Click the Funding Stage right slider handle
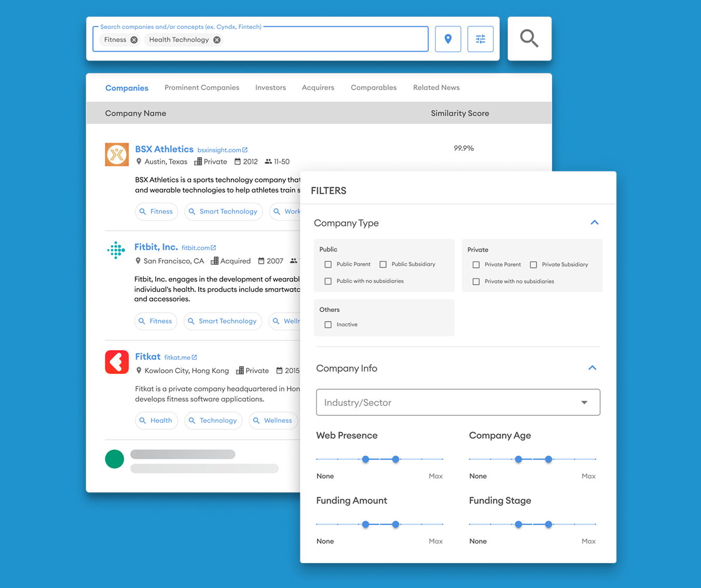 548,525
